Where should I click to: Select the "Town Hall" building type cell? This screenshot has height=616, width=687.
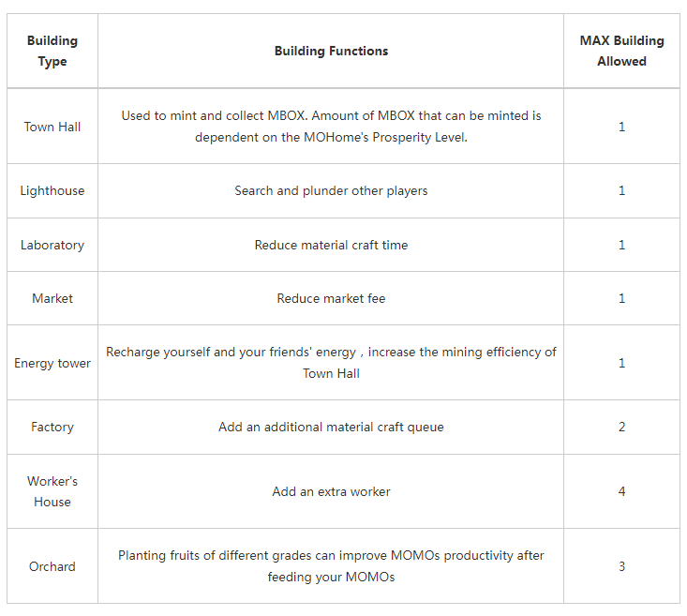click(52, 127)
